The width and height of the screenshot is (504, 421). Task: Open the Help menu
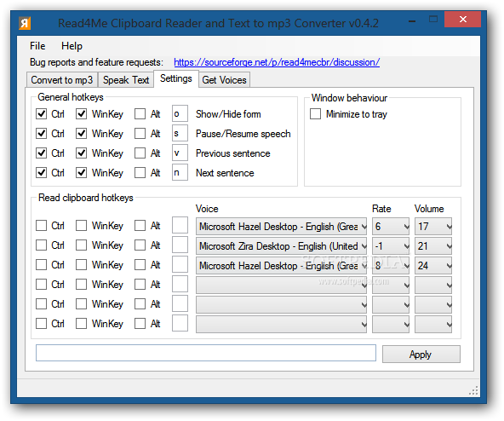click(x=72, y=46)
